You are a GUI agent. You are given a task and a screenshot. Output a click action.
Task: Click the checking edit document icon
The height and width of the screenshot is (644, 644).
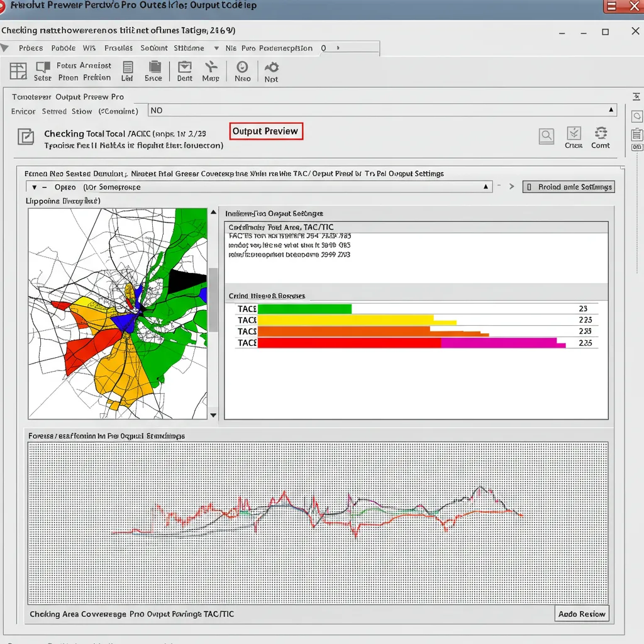click(25, 136)
